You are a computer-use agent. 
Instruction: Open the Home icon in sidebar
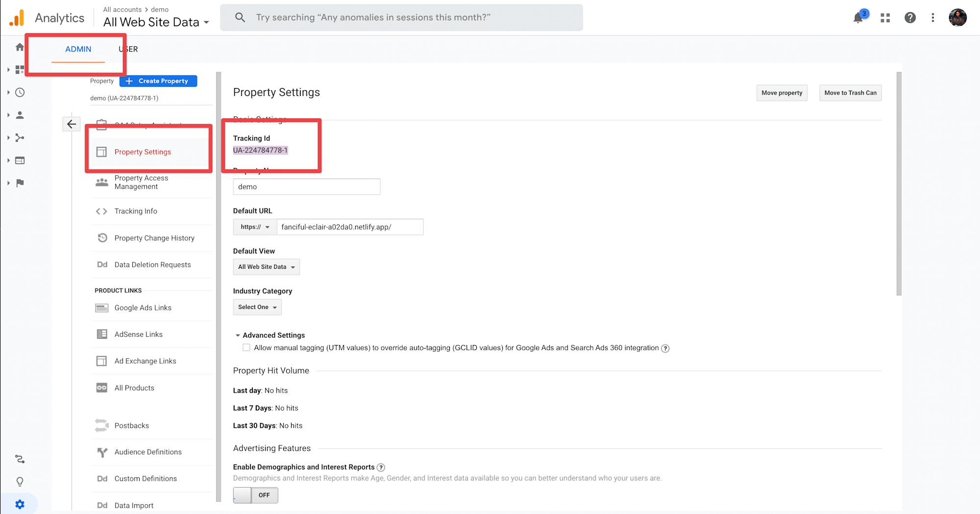(x=20, y=47)
